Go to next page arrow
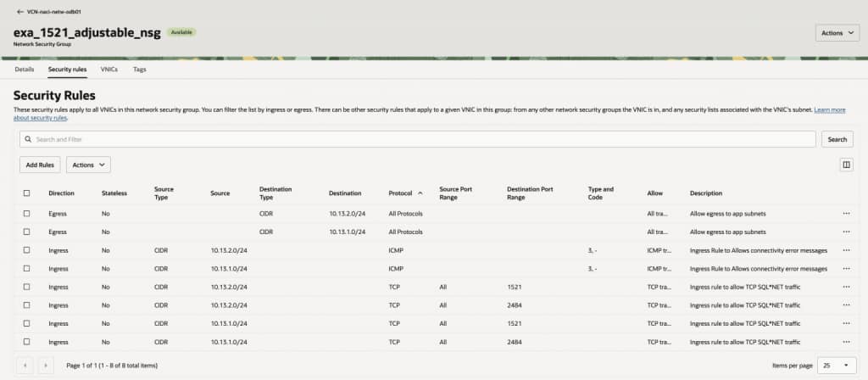Image resolution: width=868 pixels, height=380 pixels. tap(46, 366)
